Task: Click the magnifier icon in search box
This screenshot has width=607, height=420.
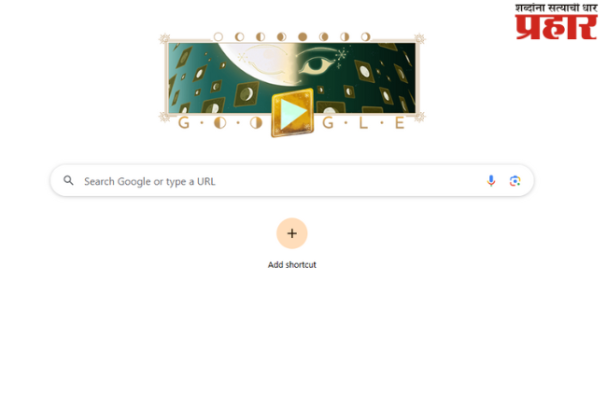Action: pos(69,180)
